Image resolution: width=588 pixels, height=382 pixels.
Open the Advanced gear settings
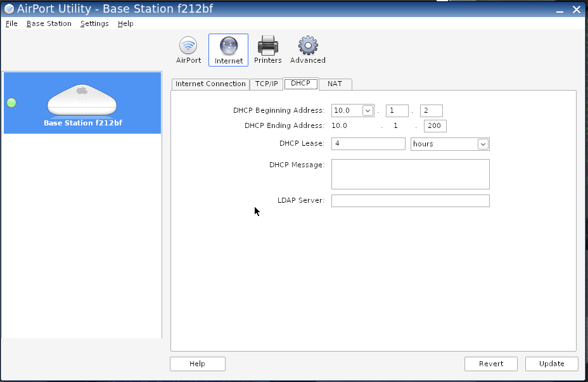click(x=307, y=50)
